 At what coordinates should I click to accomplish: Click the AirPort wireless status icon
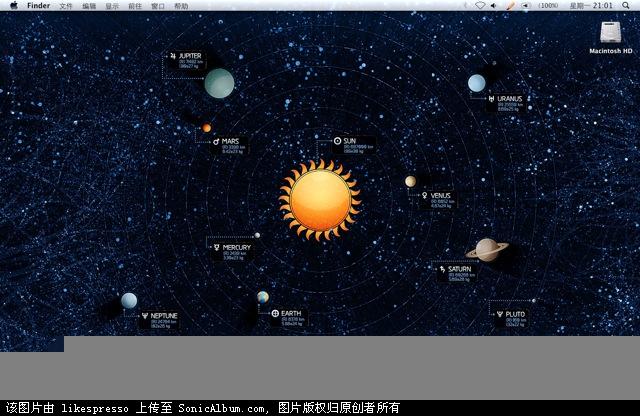coord(480,5)
